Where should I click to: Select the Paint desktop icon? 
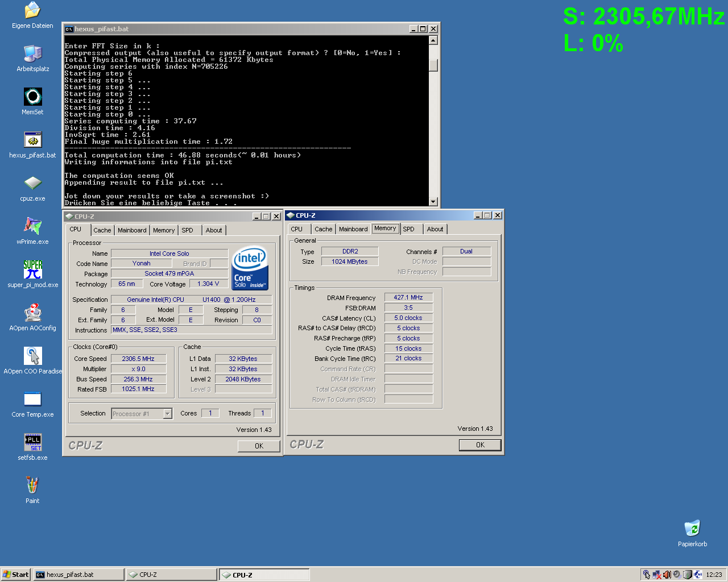point(32,485)
